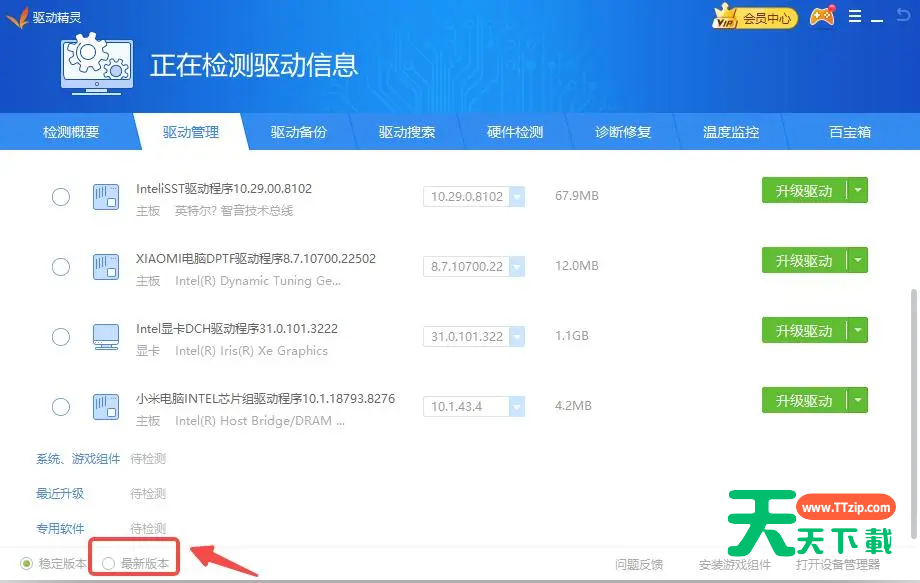Image resolution: width=920 pixels, height=583 pixels.
Task: Click 问题反馈 at the bottom
Action: point(638,563)
